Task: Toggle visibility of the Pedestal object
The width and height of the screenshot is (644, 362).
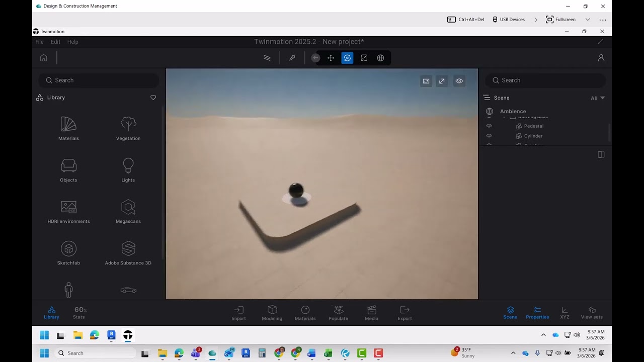Action: [x=489, y=126]
